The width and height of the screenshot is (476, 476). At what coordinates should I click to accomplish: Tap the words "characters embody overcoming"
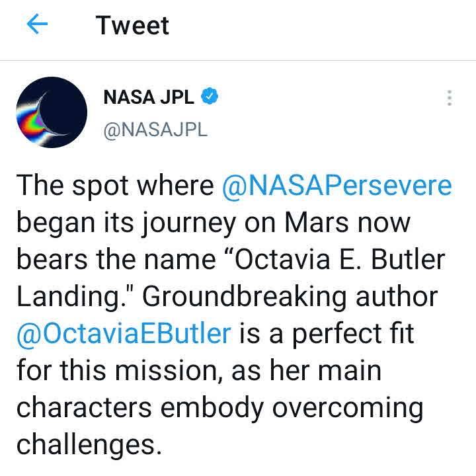[219, 407]
